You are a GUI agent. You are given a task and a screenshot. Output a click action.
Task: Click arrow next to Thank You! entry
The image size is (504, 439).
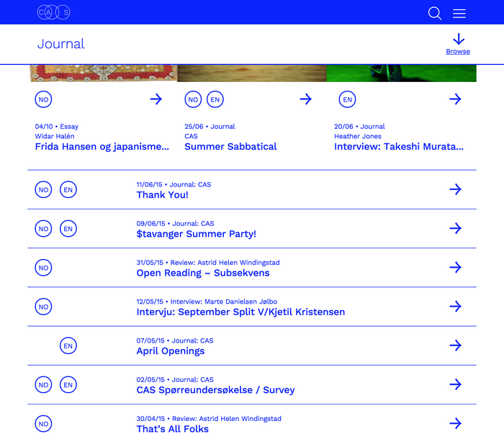tap(455, 189)
